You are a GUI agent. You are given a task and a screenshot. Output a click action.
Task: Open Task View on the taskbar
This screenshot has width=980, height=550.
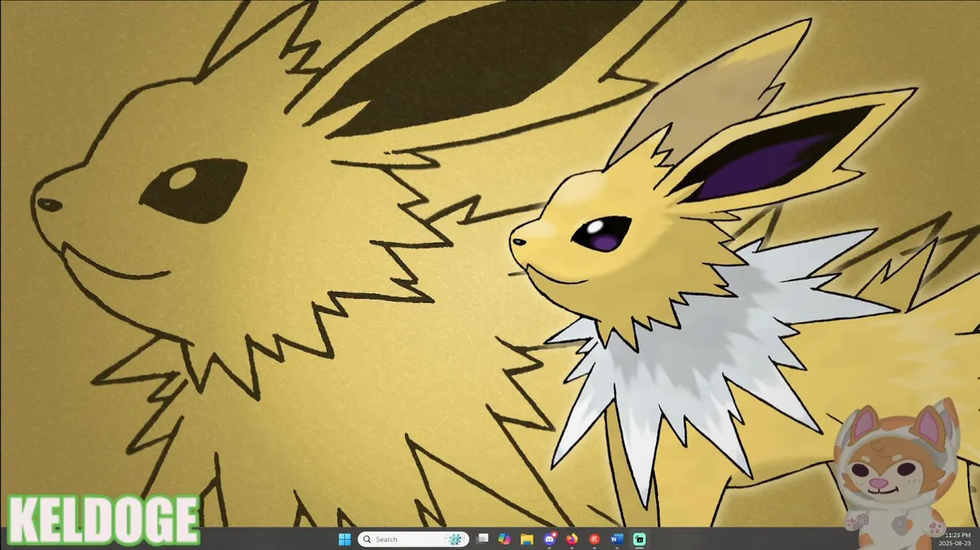point(482,539)
